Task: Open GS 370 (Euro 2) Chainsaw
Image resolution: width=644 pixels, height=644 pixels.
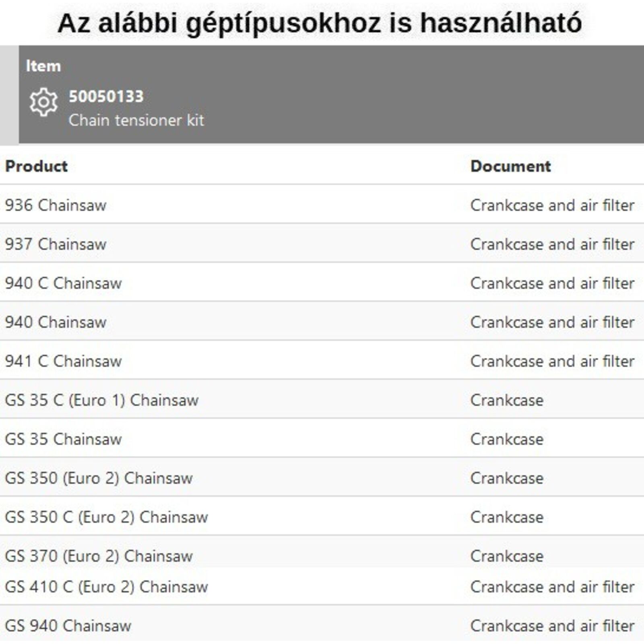Action: point(99,556)
